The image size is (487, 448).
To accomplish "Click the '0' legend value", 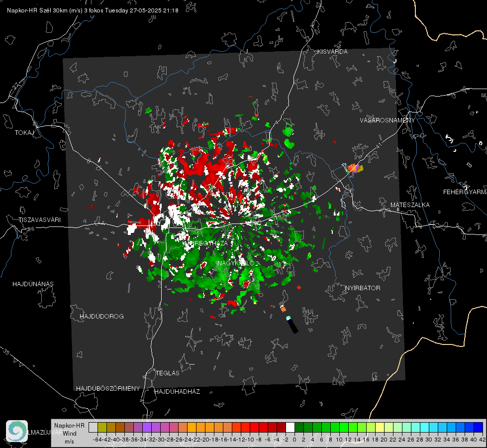I will click(294, 440).
